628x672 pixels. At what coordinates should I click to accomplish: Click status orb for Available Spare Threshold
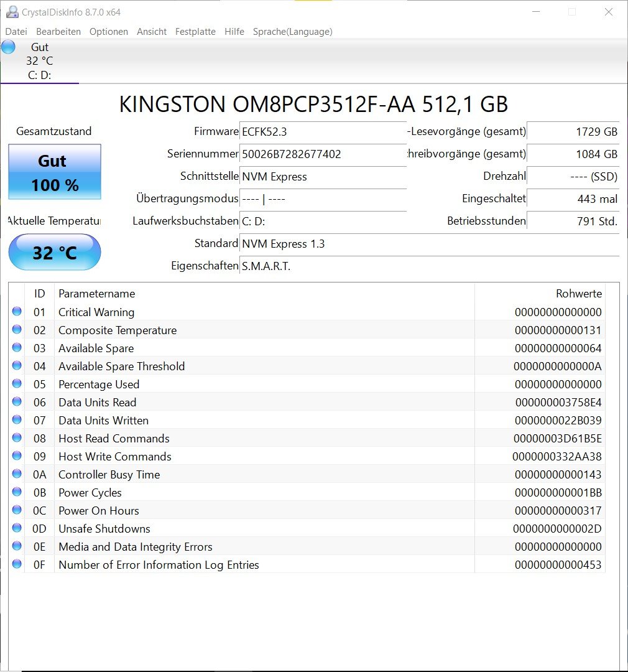pos(17,366)
